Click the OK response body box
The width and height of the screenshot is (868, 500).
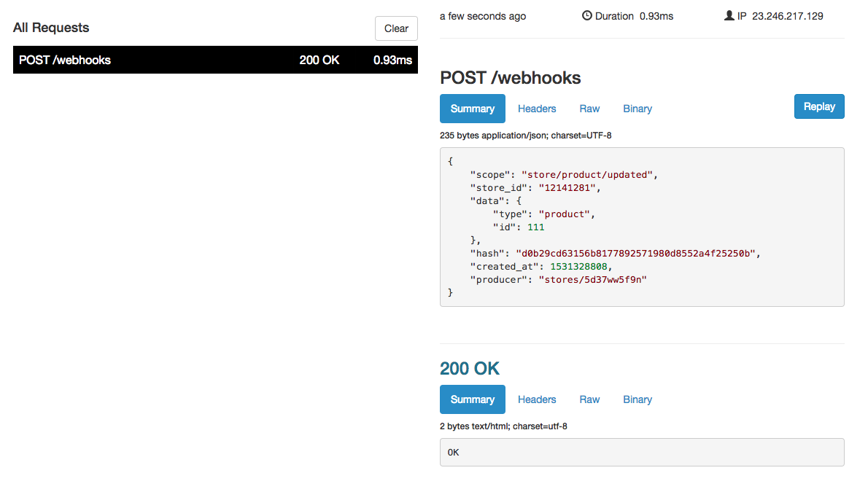pyautogui.click(x=642, y=452)
